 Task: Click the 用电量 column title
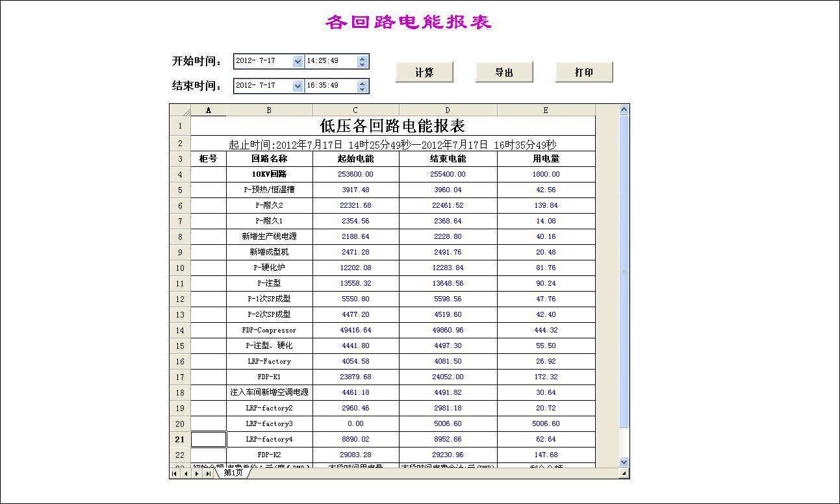tap(546, 158)
